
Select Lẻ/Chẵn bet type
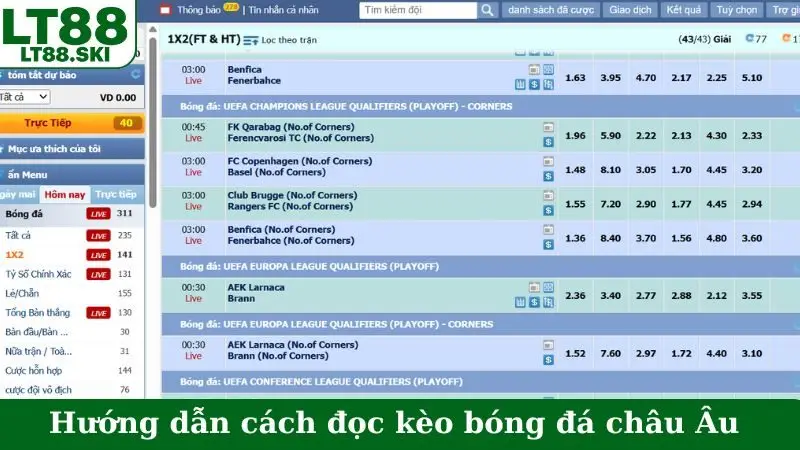[x=22, y=293]
